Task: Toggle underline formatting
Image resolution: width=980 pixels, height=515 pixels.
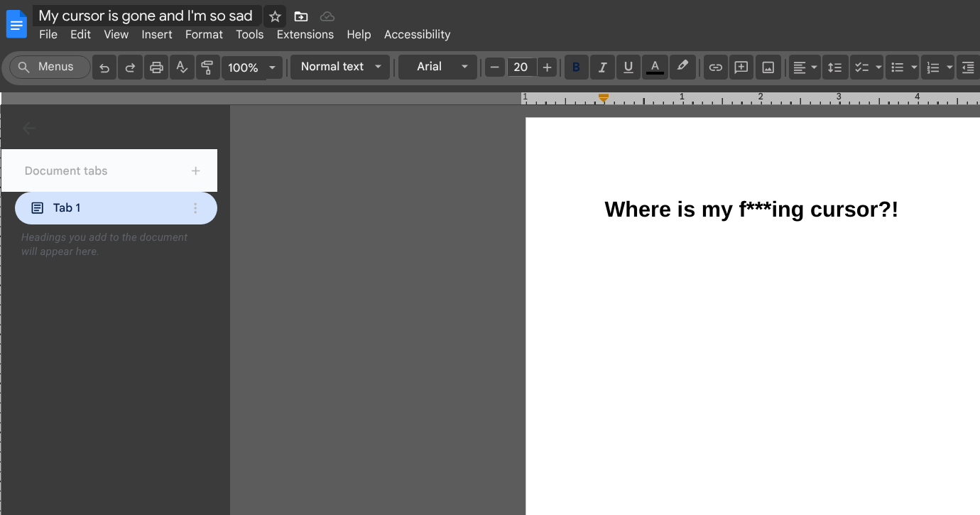Action: (x=628, y=67)
